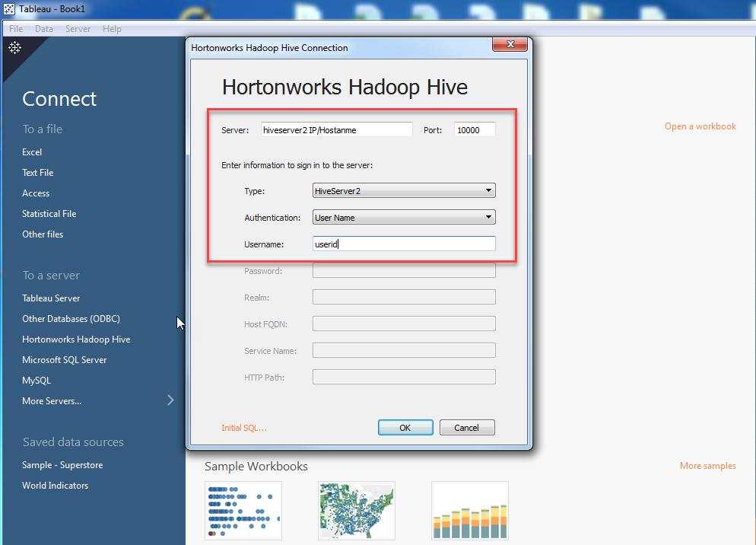Open the Server menu
This screenshot has height=545, width=756.
[78, 28]
